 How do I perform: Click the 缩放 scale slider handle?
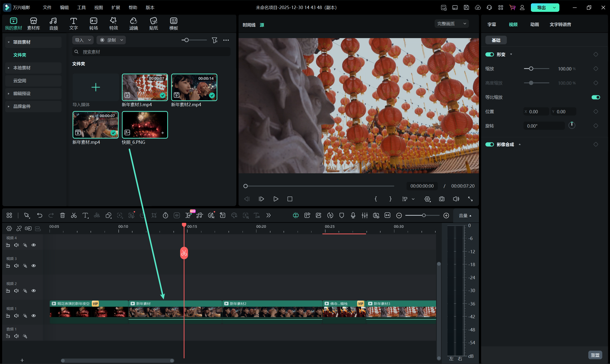click(531, 69)
